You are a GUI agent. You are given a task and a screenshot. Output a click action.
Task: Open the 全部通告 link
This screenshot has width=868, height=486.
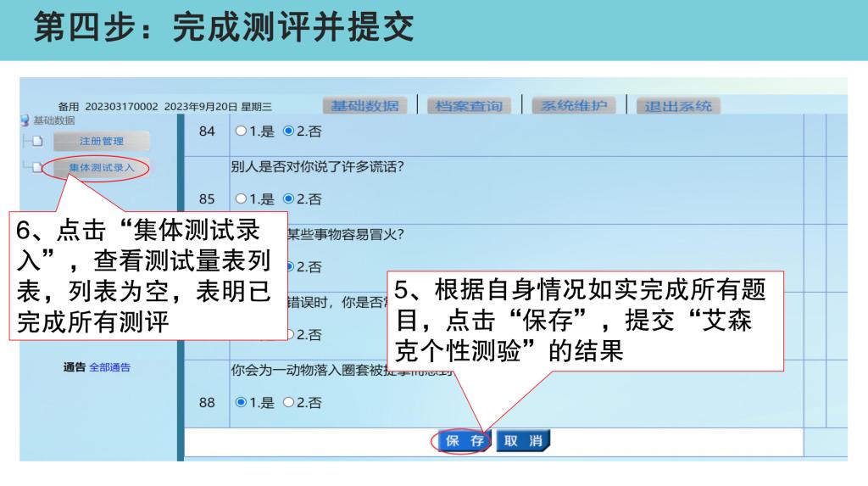109,367
